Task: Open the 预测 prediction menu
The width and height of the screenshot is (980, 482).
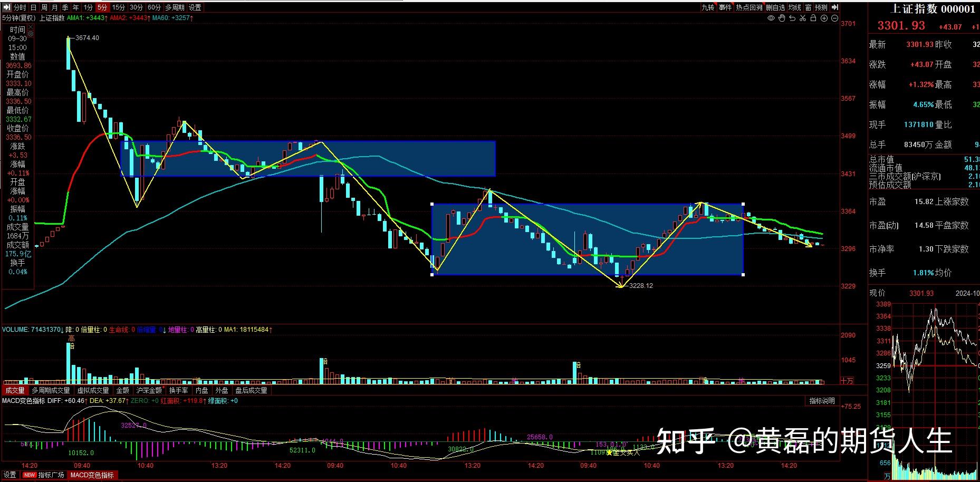Action: [821, 7]
